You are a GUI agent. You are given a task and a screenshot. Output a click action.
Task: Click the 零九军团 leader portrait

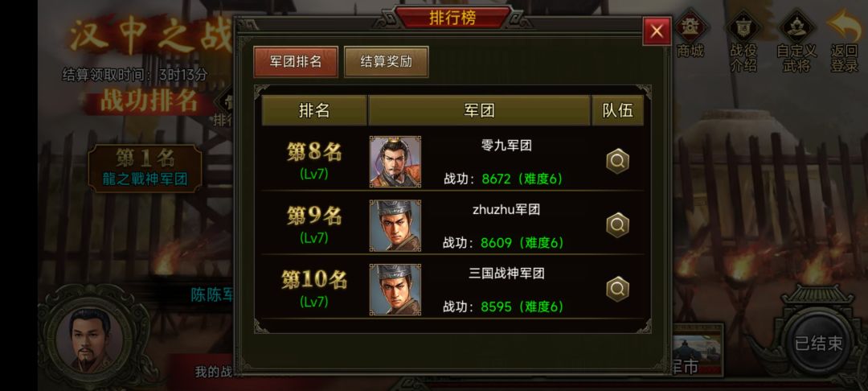tap(395, 162)
